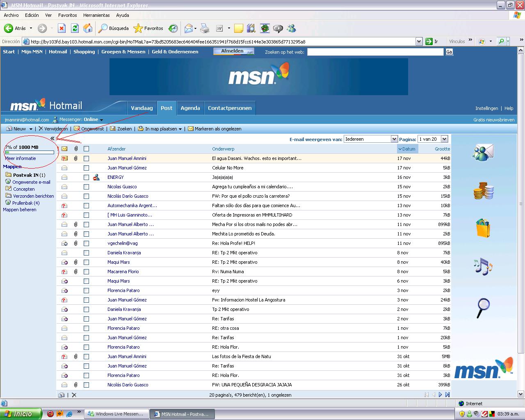Tick the ENERGY message checkbox
The image size is (525, 420).
(86, 177)
